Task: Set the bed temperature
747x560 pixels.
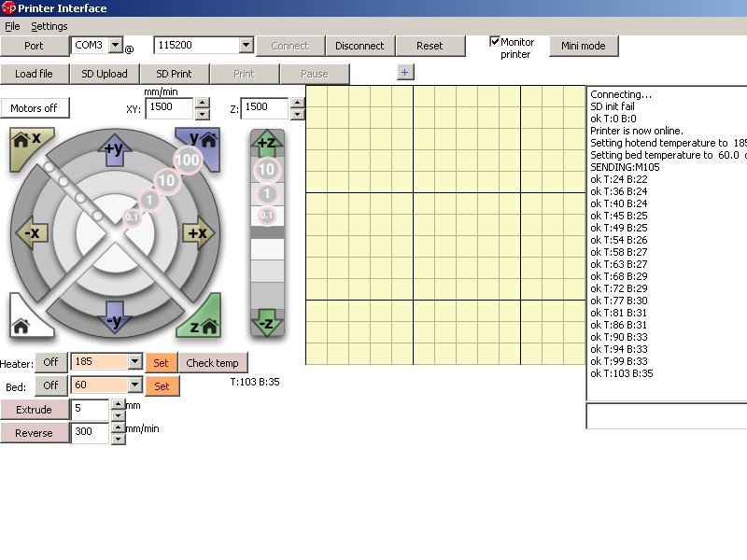Action: pos(162,386)
